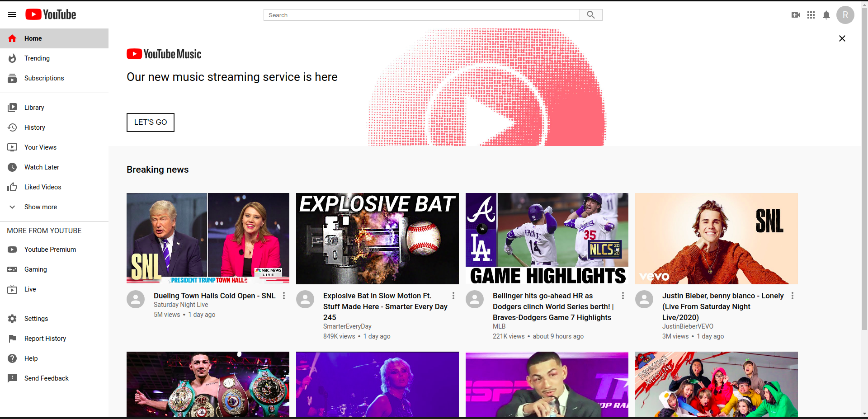Click the Saturday Night Live channel avatar
The width and height of the screenshot is (868, 419).
(x=136, y=299)
